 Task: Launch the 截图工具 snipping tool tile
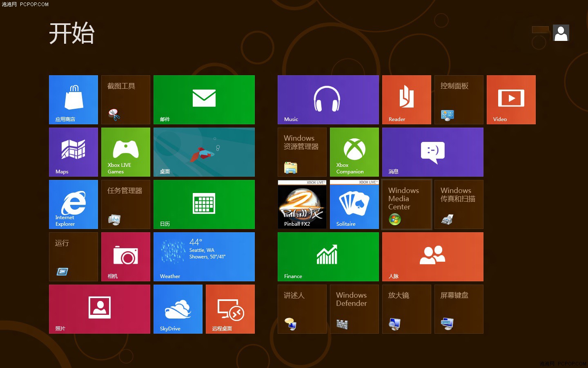pyautogui.click(x=126, y=100)
